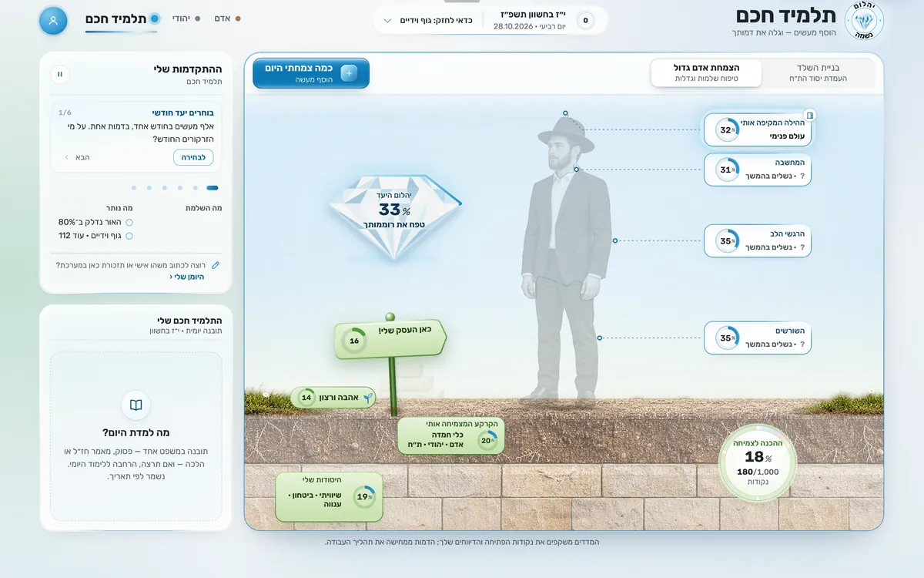
Task: Click the pencil icon beside the journal prompt
Action: click(x=216, y=265)
